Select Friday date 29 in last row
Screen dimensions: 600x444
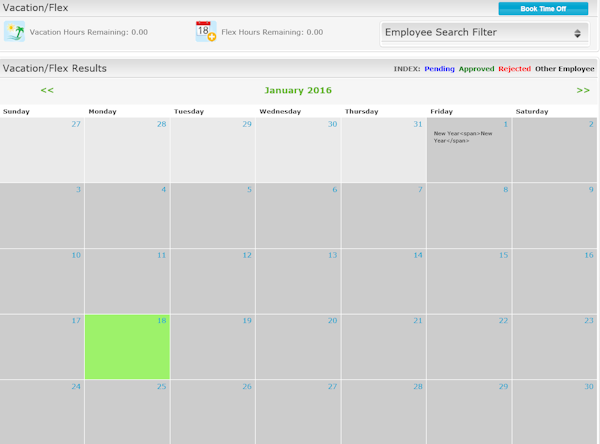click(469, 412)
